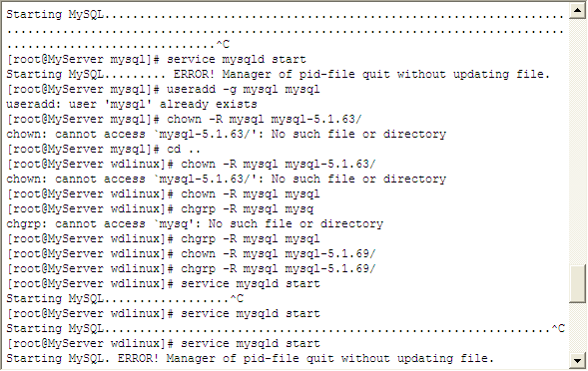588x371 pixels.
Task: Click the 'chgrp -R mysql mysq' typo command
Action: pos(247,209)
